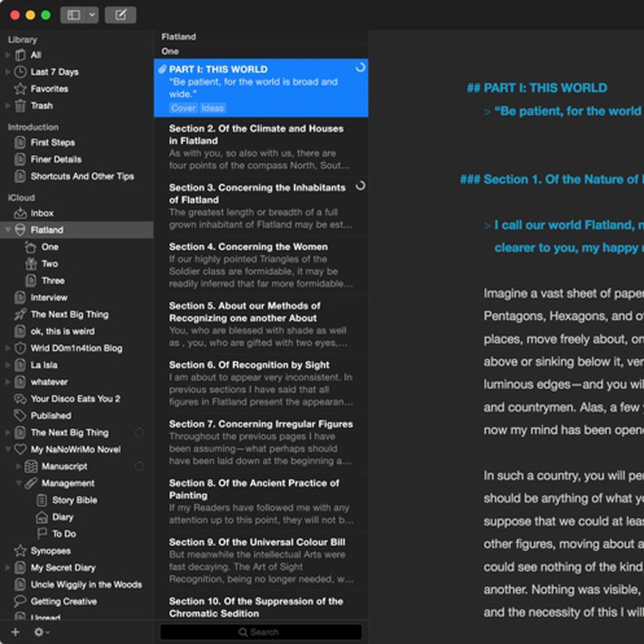Select the Synopses star icon
Viewport: 644px width, 644px height.
[x=20, y=551]
